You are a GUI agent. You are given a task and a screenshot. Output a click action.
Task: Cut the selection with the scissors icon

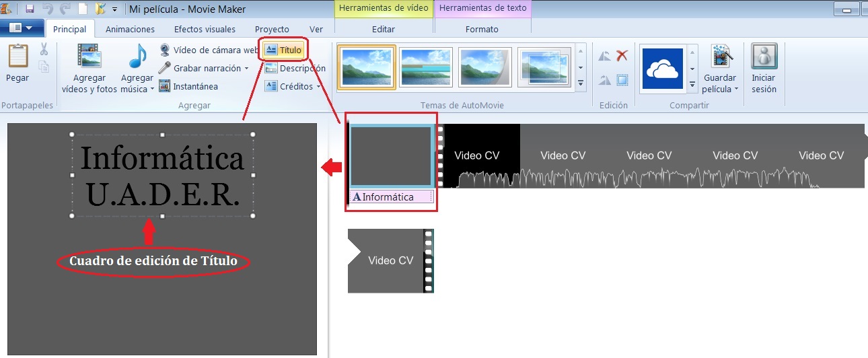tap(44, 48)
